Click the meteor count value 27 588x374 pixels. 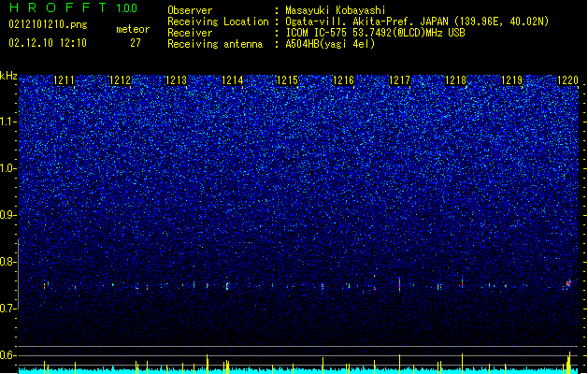click(136, 43)
